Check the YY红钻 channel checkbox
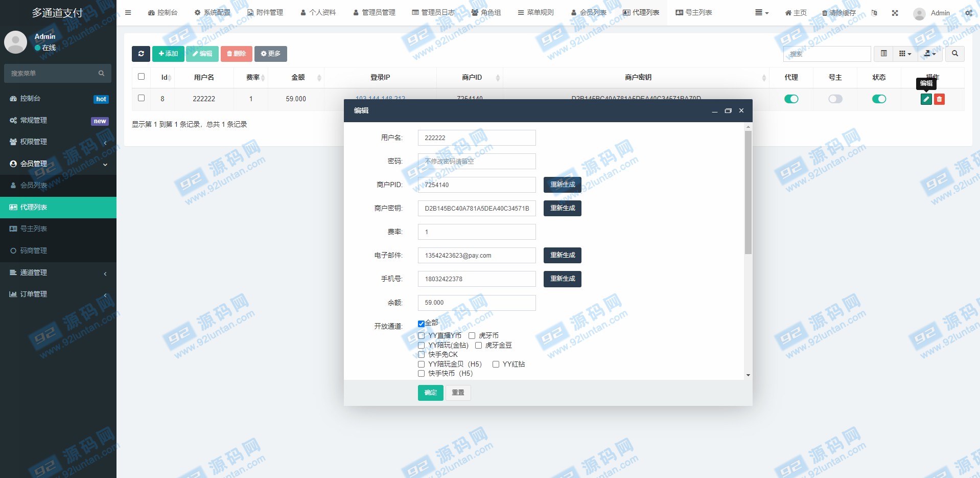This screenshot has width=980, height=478. coord(496,365)
